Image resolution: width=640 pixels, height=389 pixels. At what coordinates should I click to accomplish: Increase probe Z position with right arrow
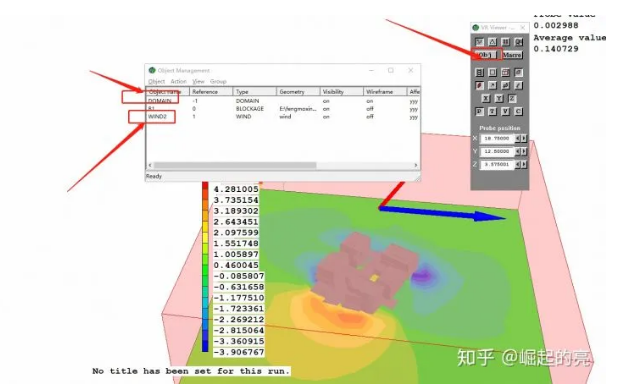click(524, 164)
